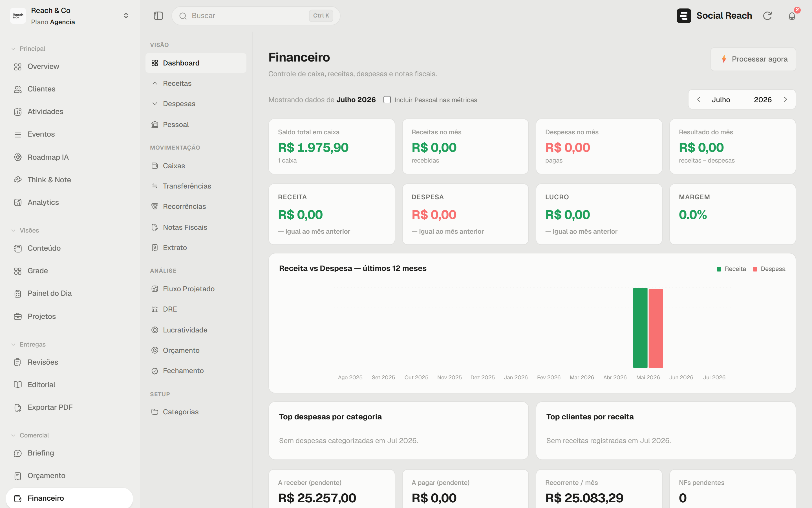
Task: Open Fluxo Projetado analysis
Action: tap(196, 289)
